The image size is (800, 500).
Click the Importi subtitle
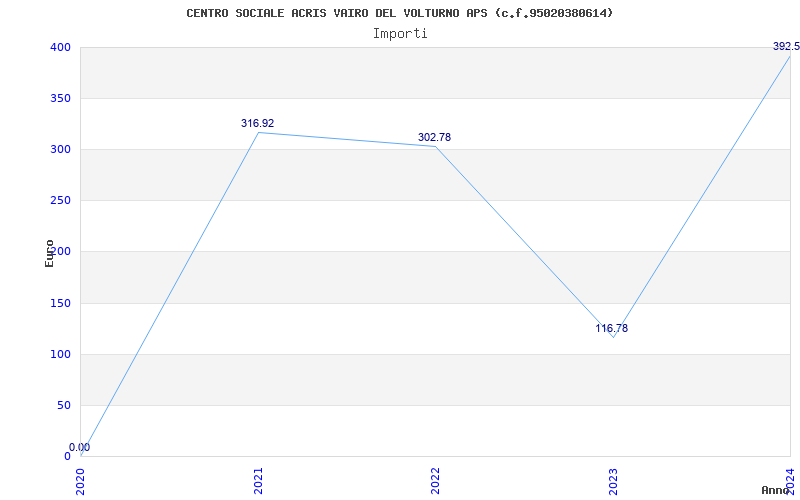[400, 34]
